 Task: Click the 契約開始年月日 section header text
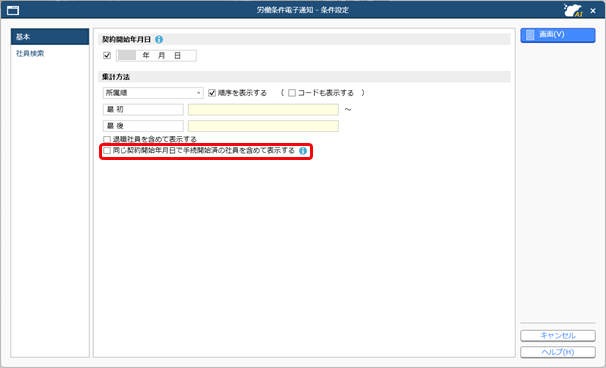[126, 39]
